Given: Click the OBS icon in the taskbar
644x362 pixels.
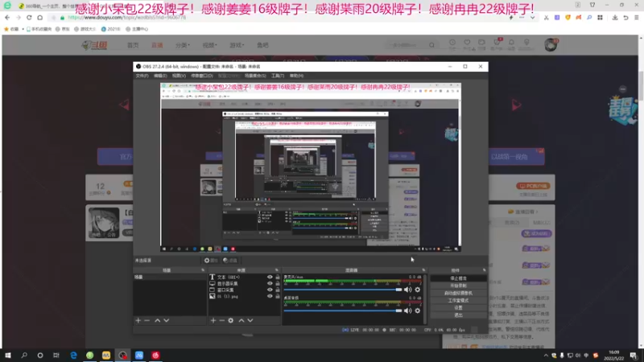Looking at the screenshot, I should [123, 356].
